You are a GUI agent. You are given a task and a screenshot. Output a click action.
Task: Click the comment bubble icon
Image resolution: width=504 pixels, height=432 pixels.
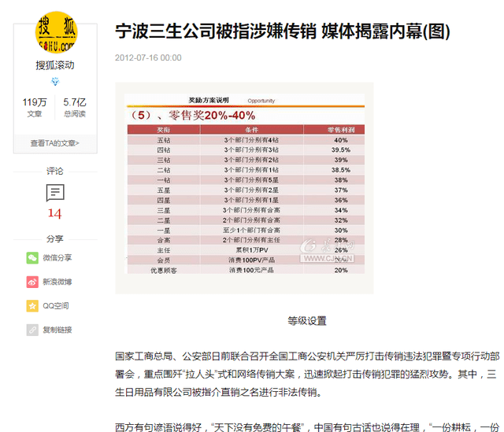pyautogui.click(x=55, y=193)
